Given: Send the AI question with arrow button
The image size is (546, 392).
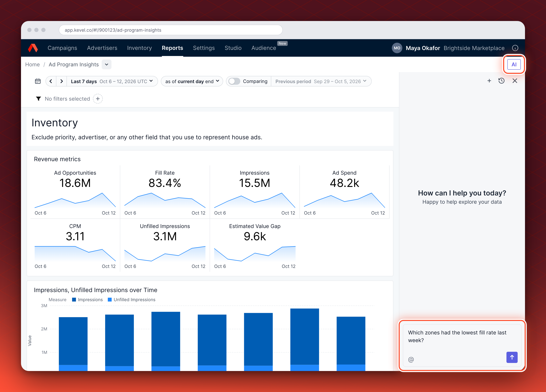Looking at the screenshot, I should pyautogui.click(x=512, y=357).
